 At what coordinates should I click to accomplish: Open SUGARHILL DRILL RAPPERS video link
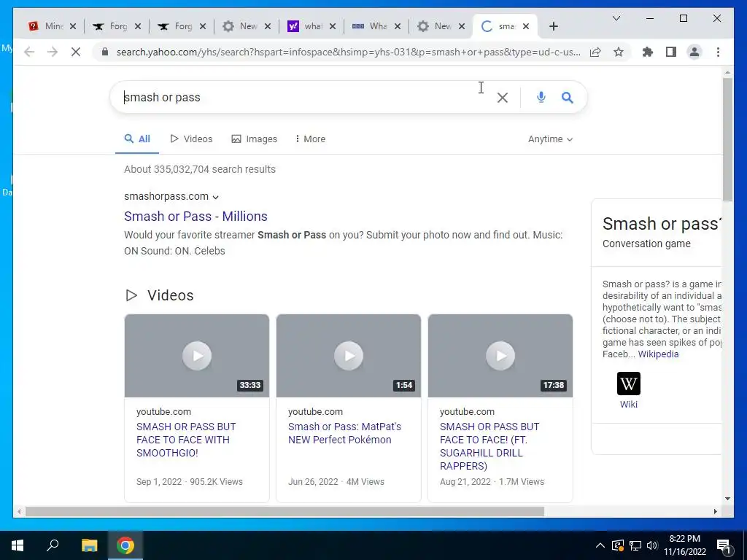[489, 446]
